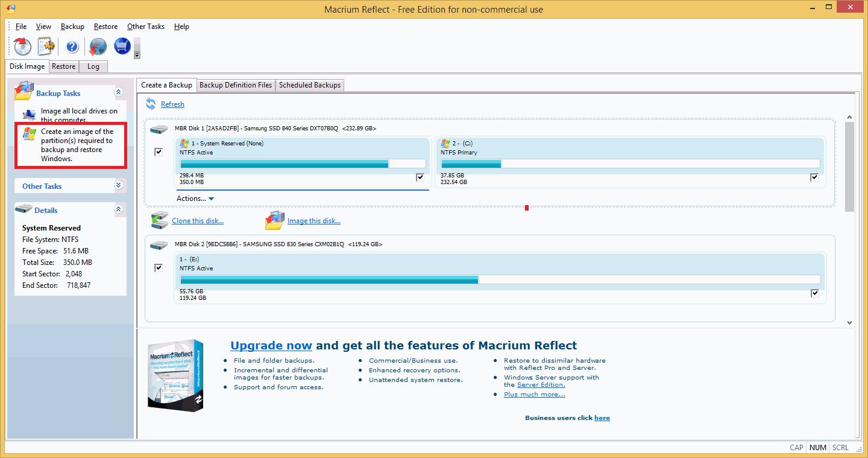Expand the Other Tasks panel chevron
This screenshot has height=458, width=868.
[118, 185]
